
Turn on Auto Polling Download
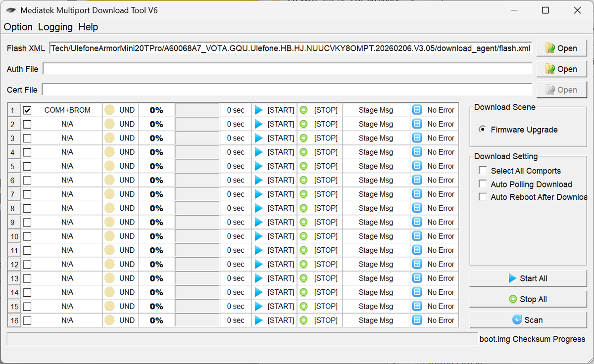coord(483,184)
